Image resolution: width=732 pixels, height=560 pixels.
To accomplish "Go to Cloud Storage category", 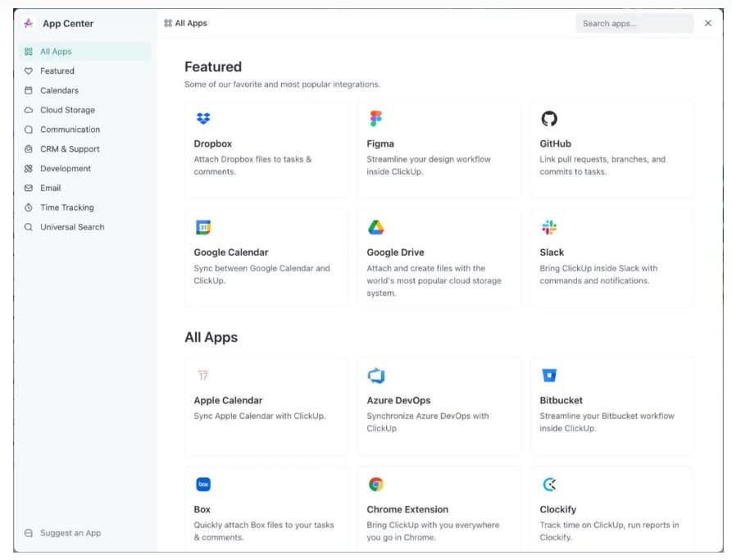I will 85,110.
